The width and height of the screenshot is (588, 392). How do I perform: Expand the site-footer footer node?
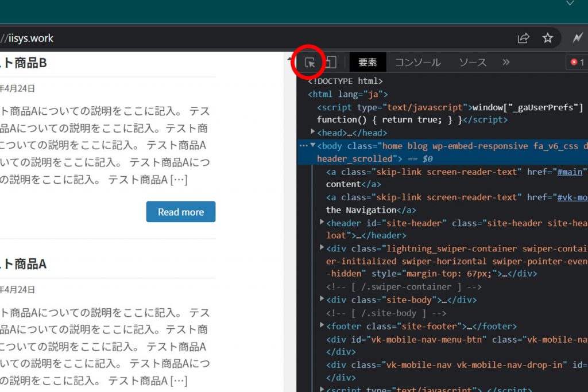coord(322,325)
